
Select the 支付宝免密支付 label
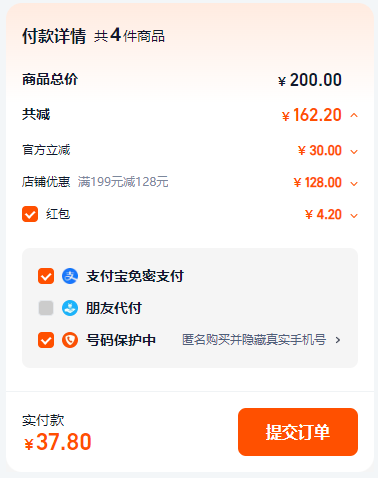(x=135, y=276)
